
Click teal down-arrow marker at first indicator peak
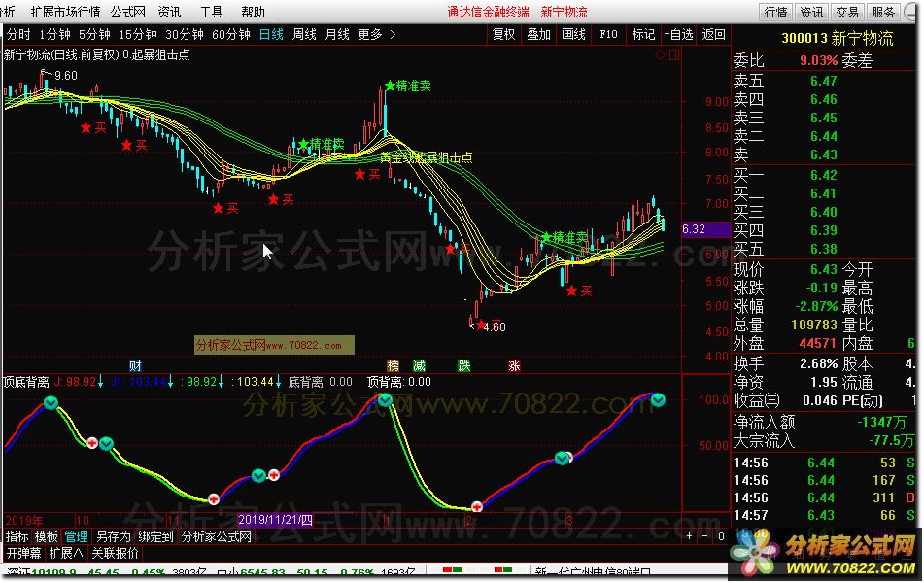point(51,403)
